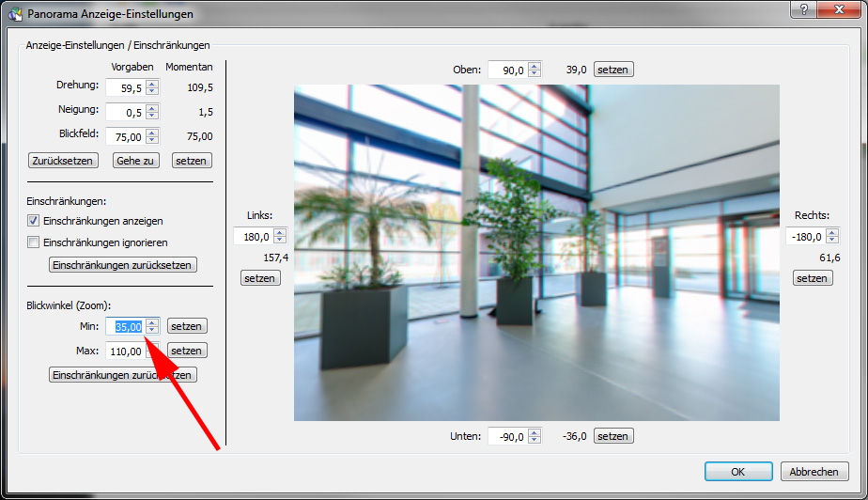Cancel with the Abbrechen button
Screen dimensions: 868x500
[814, 472]
